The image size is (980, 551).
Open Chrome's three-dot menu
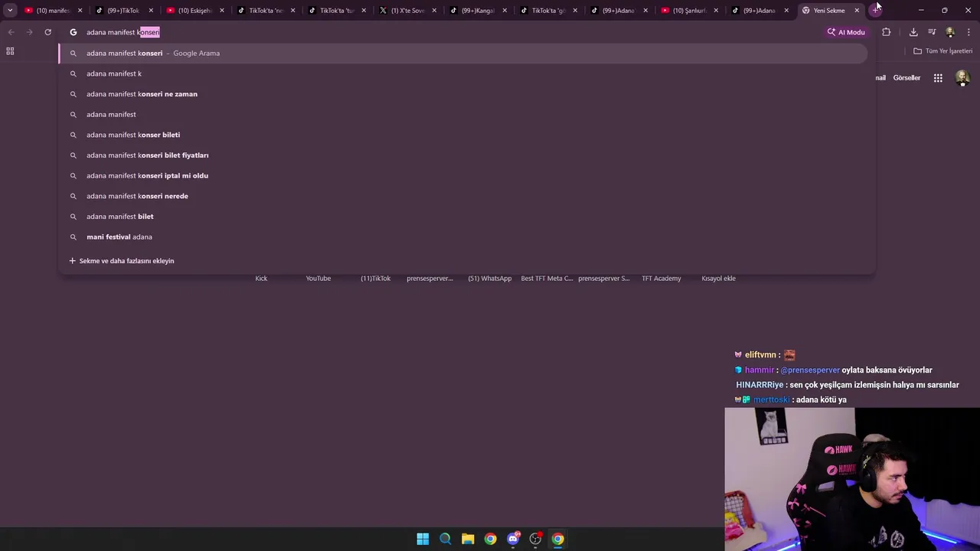(x=969, y=32)
